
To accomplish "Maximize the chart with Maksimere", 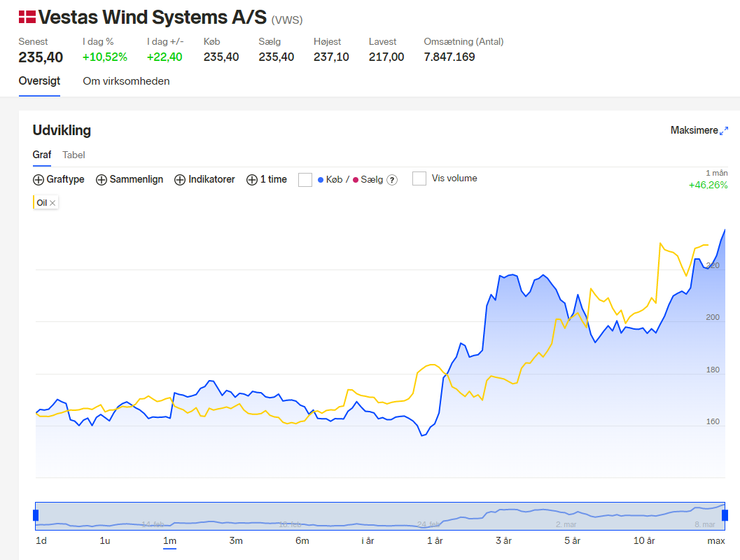I will click(x=699, y=130).
